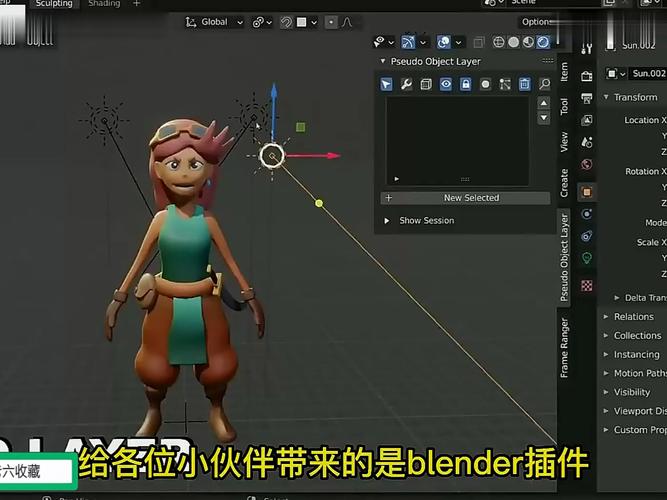Viewport: 667px width, 500px height.
Task: Open the Global transform orientation dropdown
Action: click(x=215, y=22)
